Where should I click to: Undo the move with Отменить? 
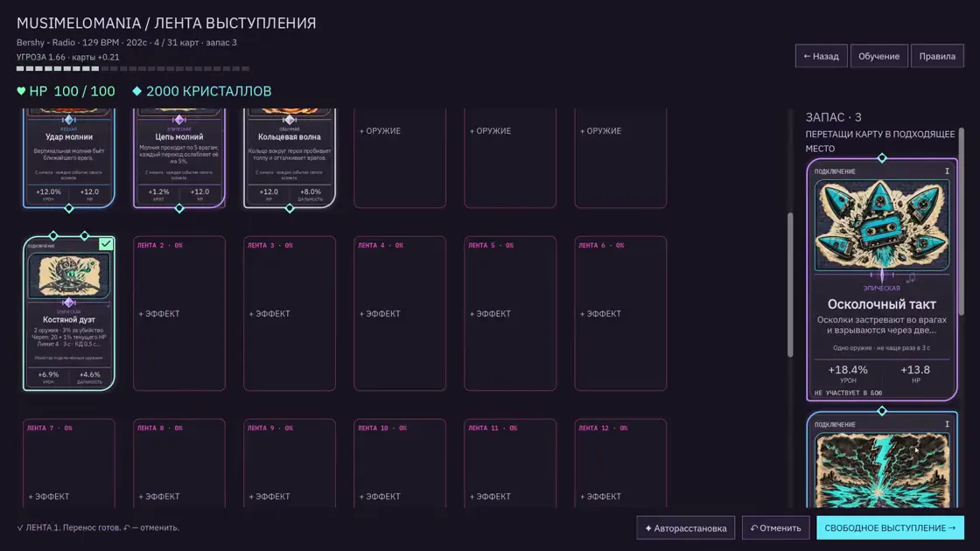coord(775,528)
